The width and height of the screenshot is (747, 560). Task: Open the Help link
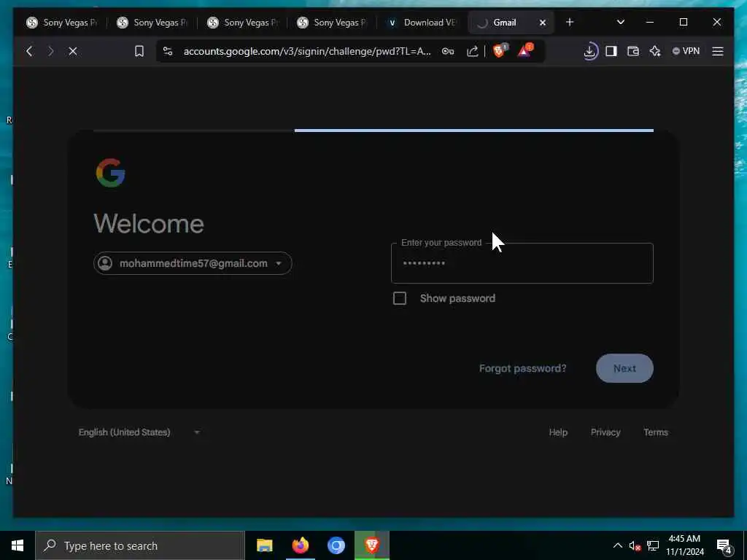point(558,432)
